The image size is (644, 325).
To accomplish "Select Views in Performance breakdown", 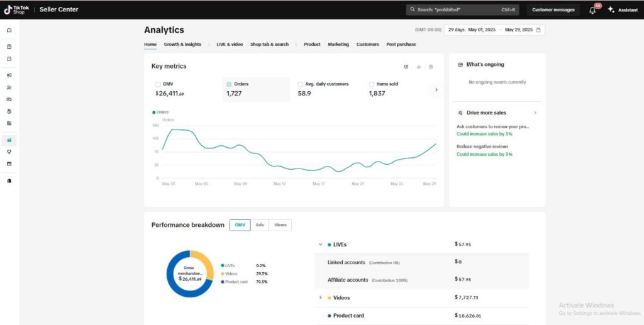I will tap(280, 225).
